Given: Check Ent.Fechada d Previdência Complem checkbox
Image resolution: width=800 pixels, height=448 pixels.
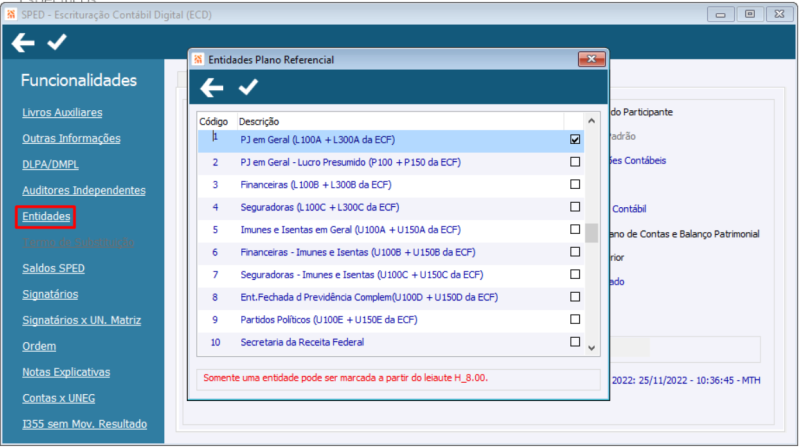Looking at the screenshot, I should 575,296.
